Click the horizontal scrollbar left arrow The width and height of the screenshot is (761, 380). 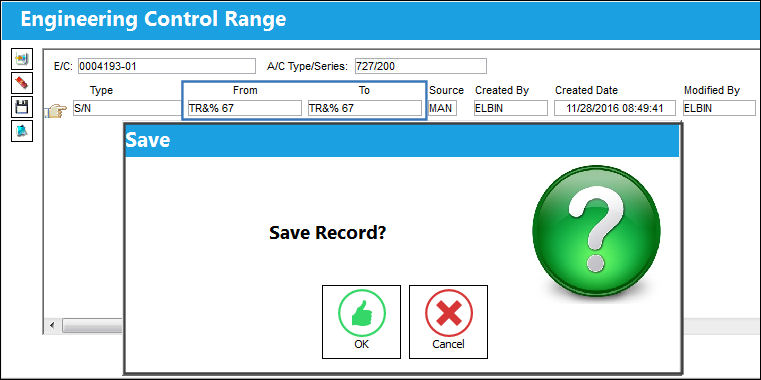pos(51,325)
